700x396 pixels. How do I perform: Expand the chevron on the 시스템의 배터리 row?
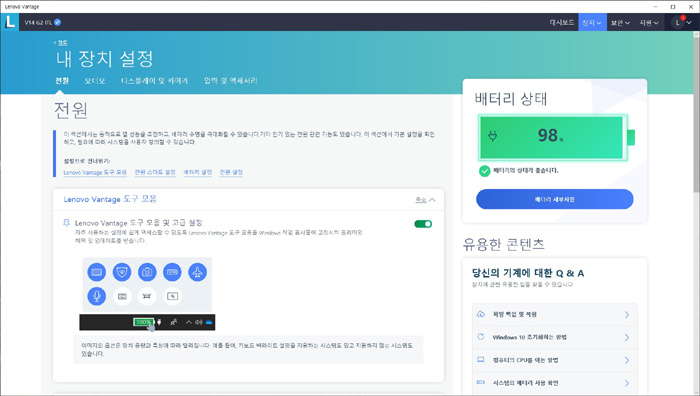tap(627, 383)
